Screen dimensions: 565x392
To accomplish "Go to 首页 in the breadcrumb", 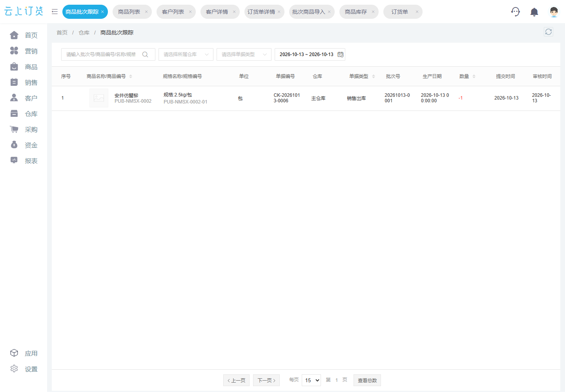I will (62, 33).
